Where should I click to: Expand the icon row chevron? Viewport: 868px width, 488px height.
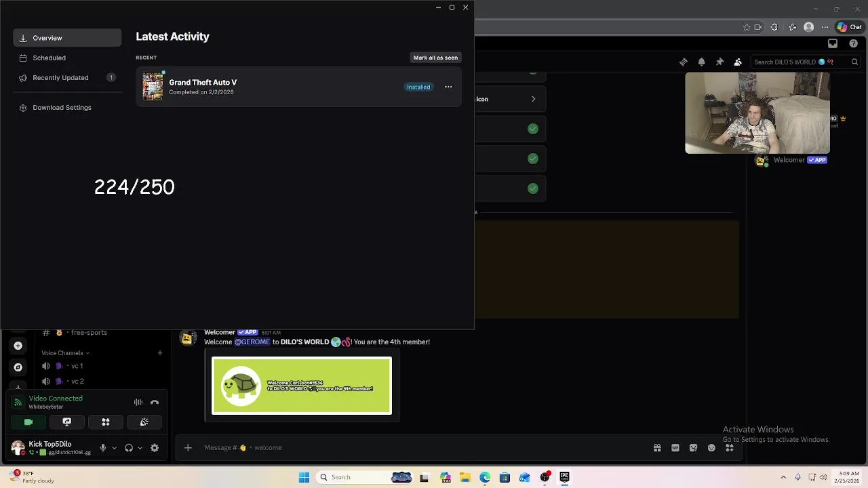[x=533, y=99]
